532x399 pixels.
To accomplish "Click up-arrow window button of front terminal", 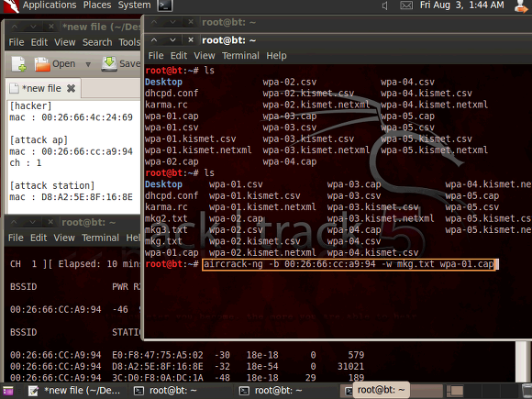I will click(154, 40).
